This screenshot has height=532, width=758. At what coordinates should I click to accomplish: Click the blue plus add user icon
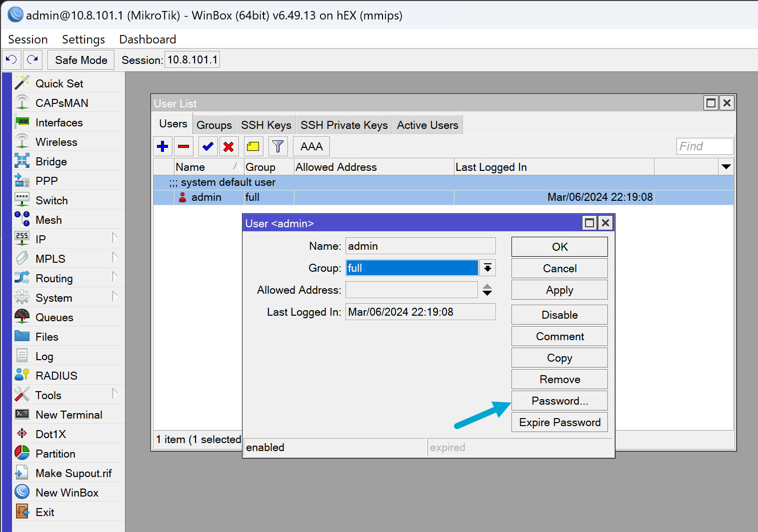click(x=162, y=146)
